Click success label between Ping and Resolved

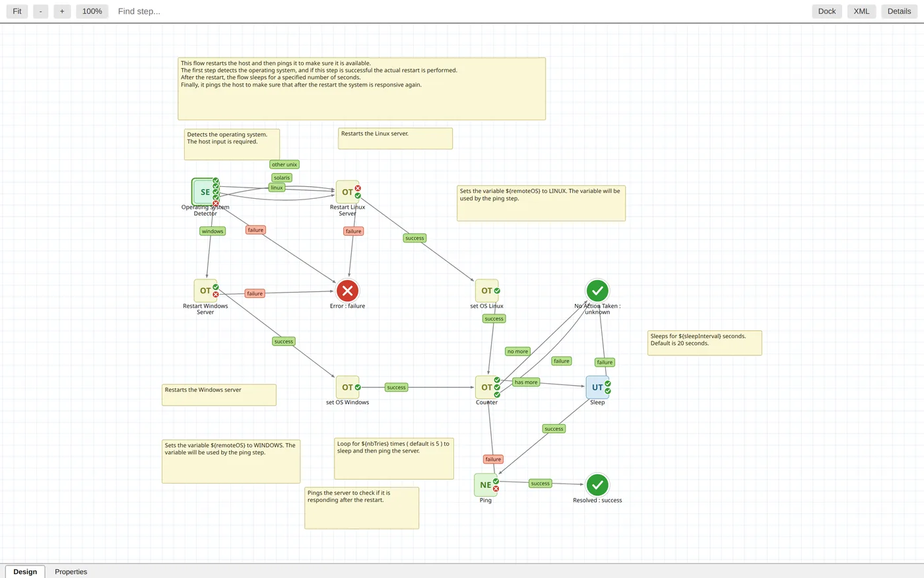click(x=541, y=484)
